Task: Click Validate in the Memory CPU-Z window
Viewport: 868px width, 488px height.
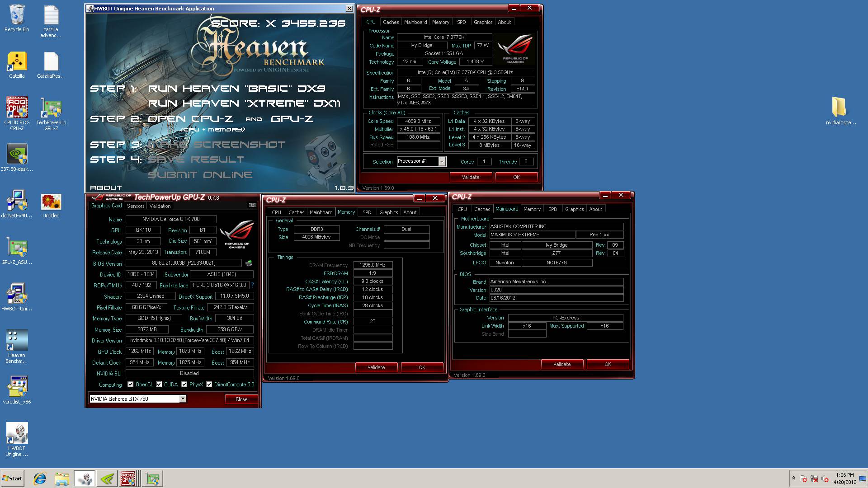Action: [x=376, y=367]
